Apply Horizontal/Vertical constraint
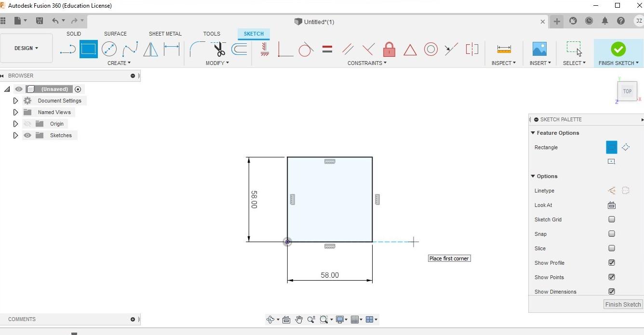 tap(264, 49)
